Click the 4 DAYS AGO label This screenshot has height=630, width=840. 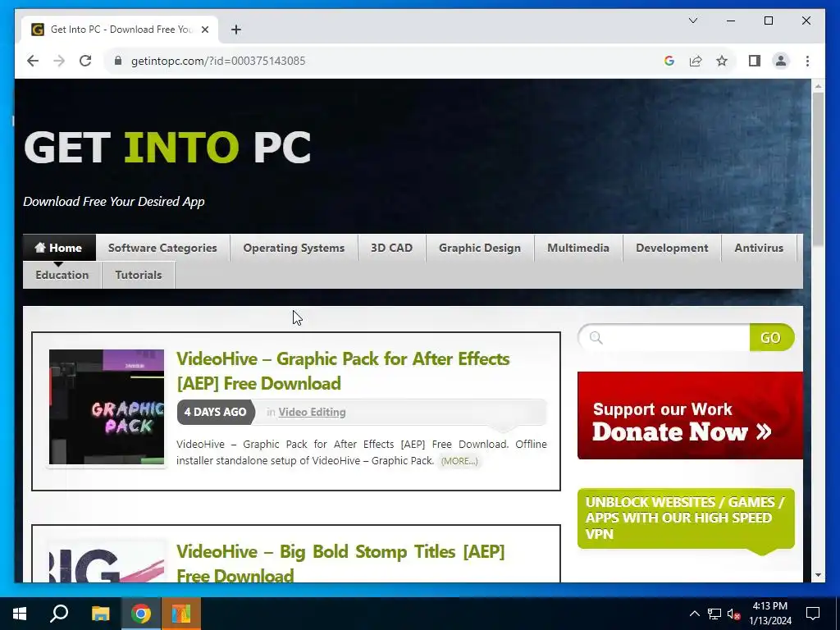(x=216, y=412)
